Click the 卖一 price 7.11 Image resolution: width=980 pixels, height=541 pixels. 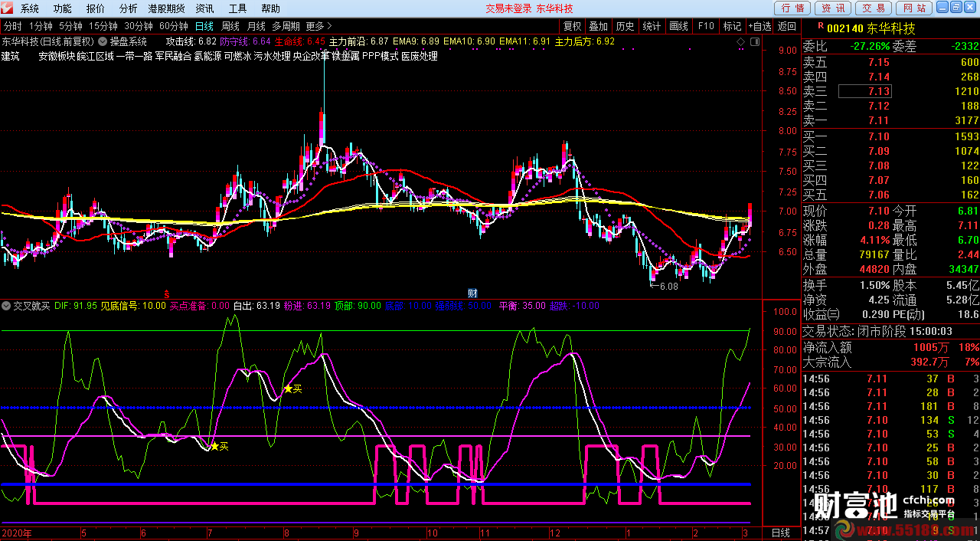[879, 120]
